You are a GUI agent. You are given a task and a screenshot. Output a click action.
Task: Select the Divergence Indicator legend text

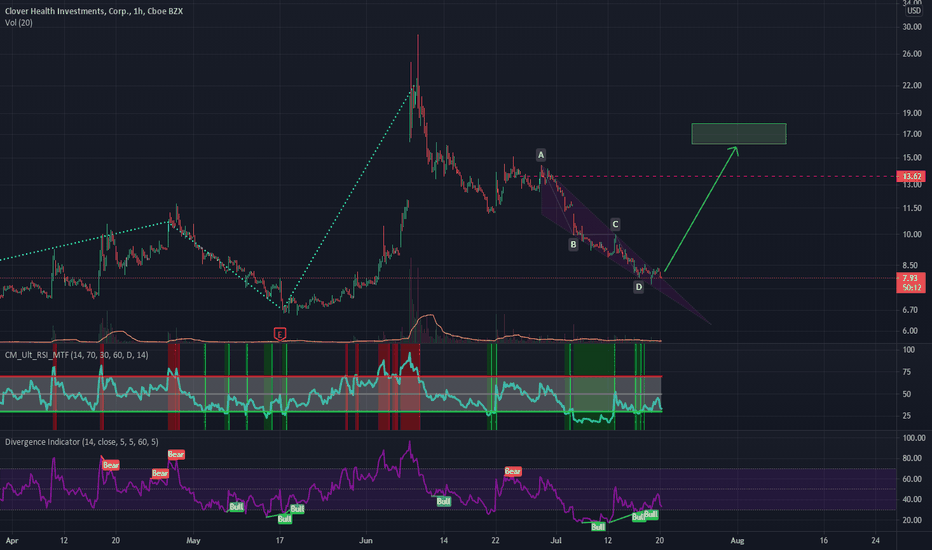pyautogui.click(x=81, y=442)
